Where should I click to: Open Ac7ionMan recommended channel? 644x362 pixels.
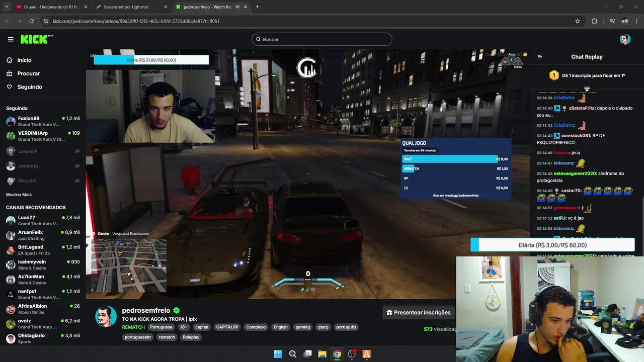coord(43,279)
